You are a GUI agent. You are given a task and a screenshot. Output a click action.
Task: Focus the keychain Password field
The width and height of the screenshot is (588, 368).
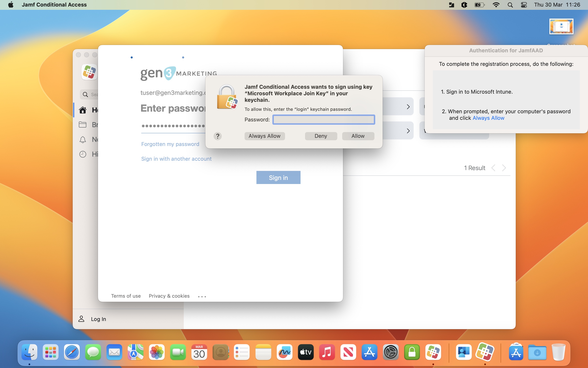tap(324, 120)
